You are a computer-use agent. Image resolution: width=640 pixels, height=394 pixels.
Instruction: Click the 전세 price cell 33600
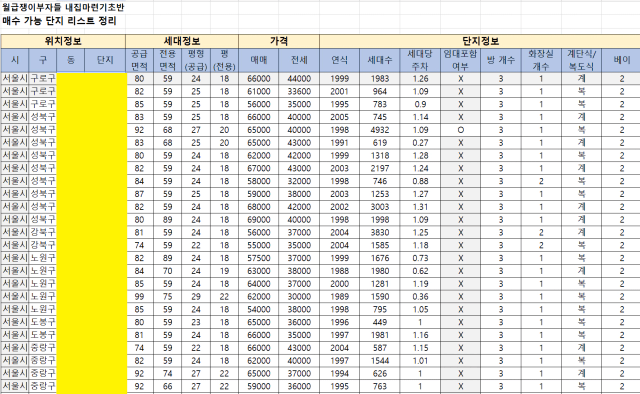pos(299,91)
